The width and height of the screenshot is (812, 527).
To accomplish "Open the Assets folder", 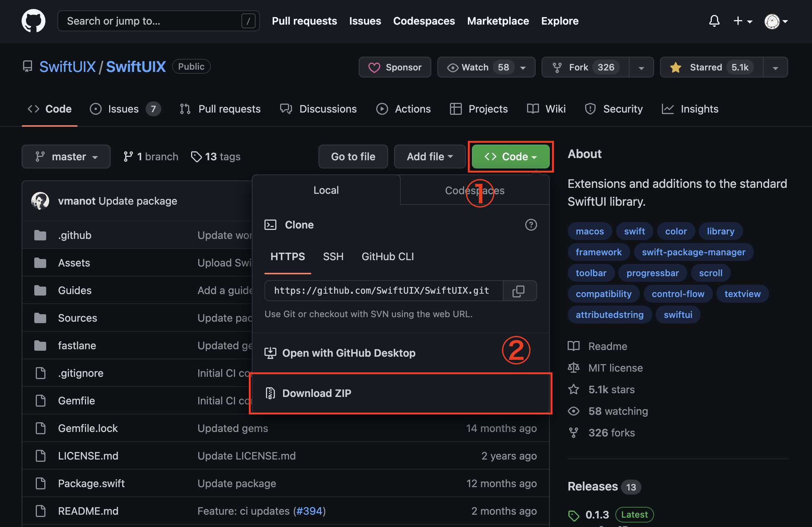I will (74, 263).
